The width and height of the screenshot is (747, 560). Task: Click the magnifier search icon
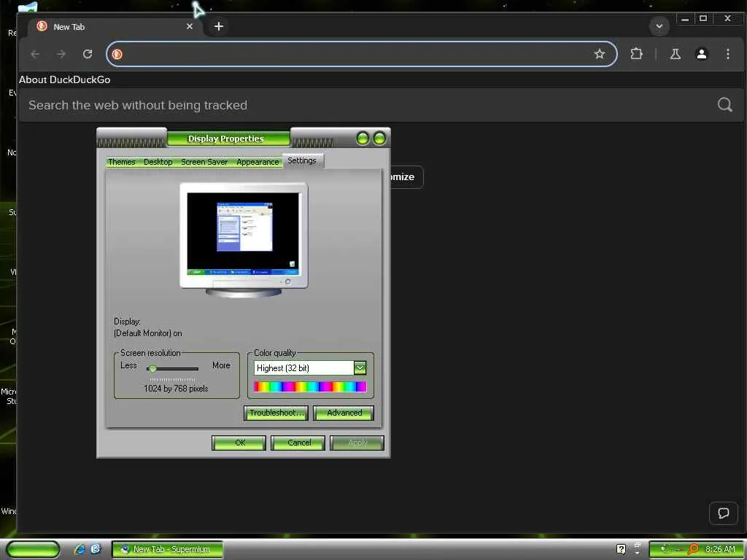[724, 105]
